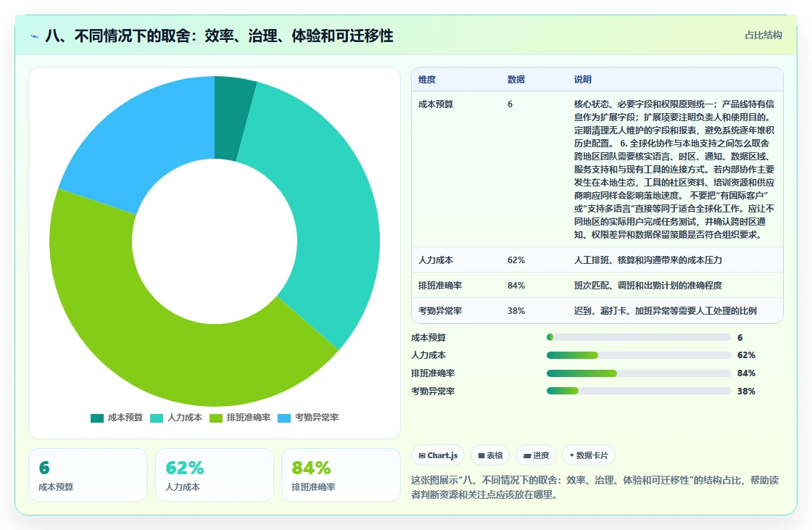Click the description starting 迟到、漏打卡
Image resolution: width=812 pixels, height=530 pixels.
pos(666,311)
